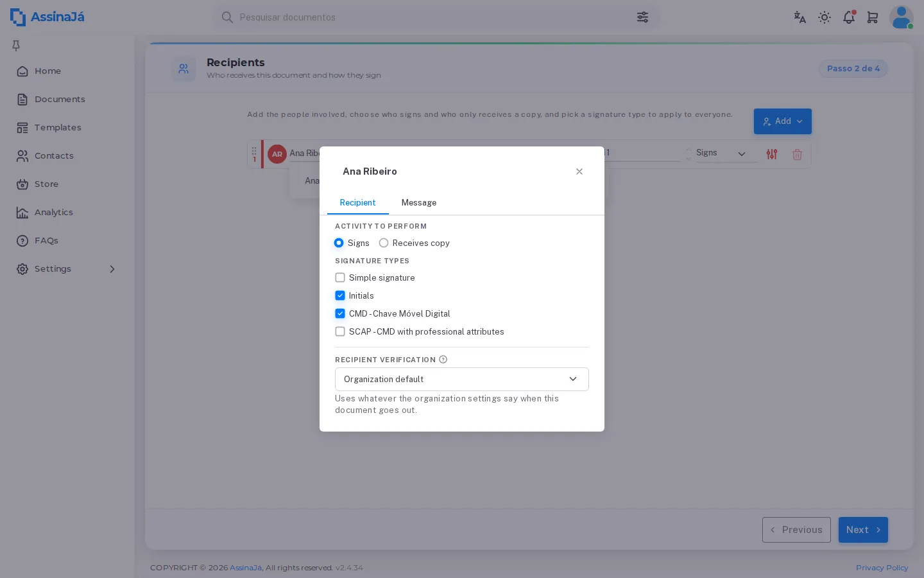Open the Add recipient dropdown
The image size is (924, 578).
tap(783, 121)
